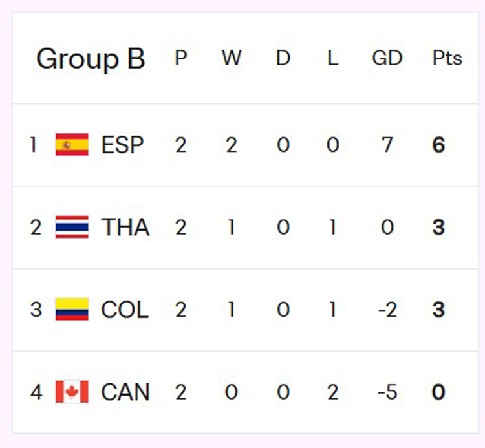The width and height of the screenshot is (485, 448).
Task: Click the P column header
Action: pos(181,59)
